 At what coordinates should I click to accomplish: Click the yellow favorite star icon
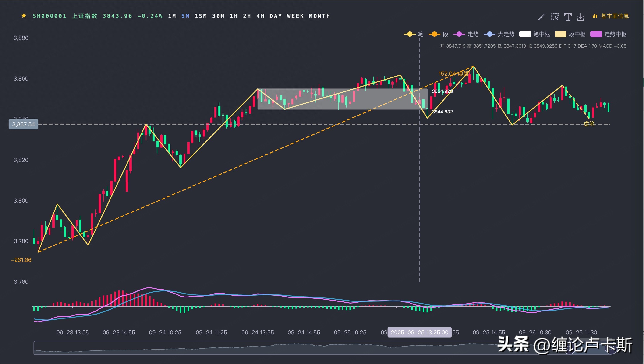24,16
